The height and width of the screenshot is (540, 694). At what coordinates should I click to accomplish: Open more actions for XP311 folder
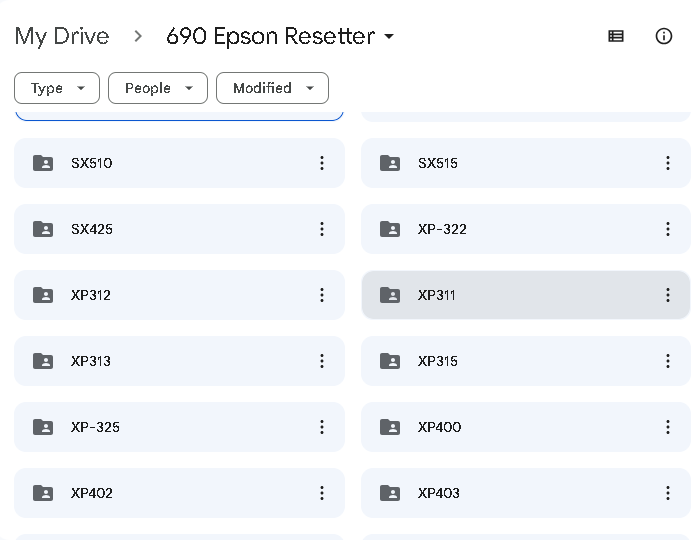668,295
